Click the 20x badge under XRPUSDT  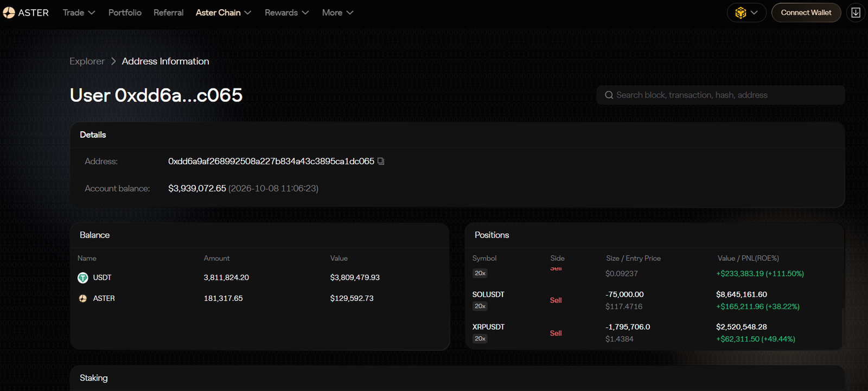click(480, 339)
